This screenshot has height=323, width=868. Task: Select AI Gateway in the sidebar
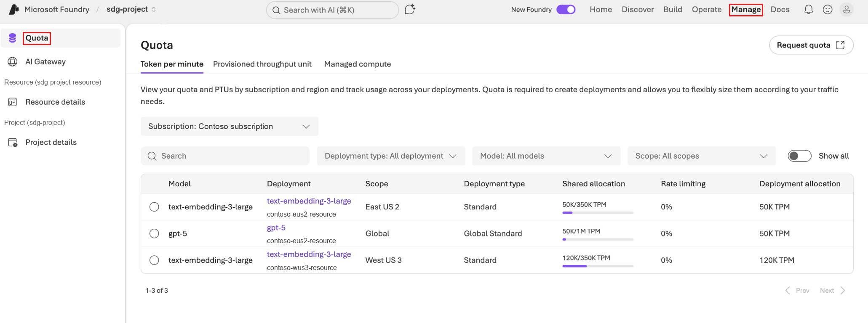[x=60, y=61]
